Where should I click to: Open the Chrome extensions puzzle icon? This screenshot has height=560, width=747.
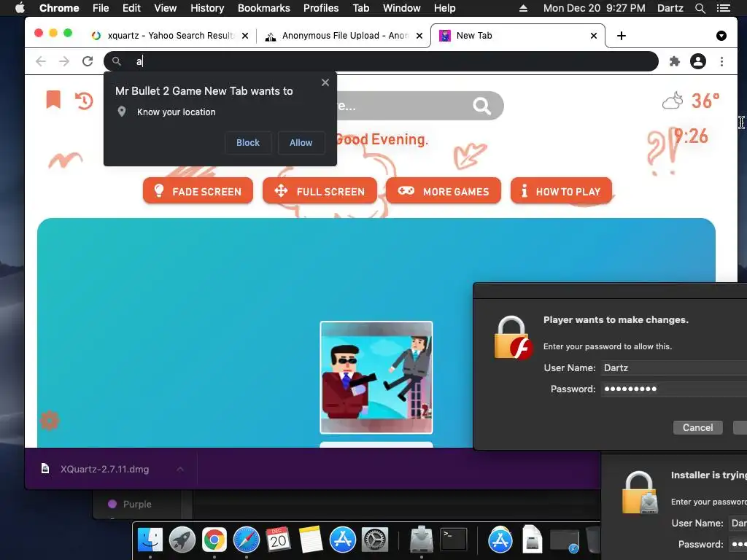[x=675, y=61]
